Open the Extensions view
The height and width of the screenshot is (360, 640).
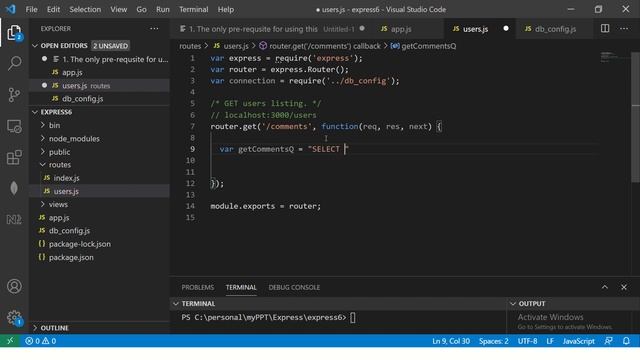tap(14, 157)
